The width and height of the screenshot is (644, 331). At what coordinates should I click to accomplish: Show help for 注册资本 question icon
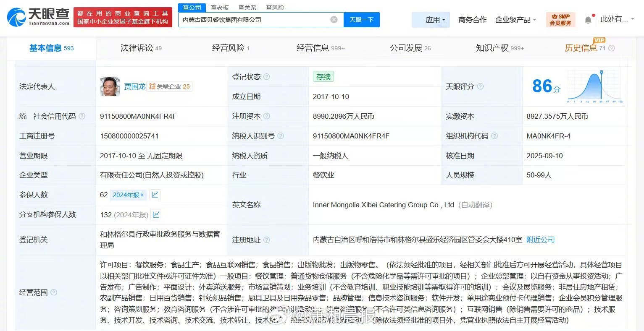coord(266,116)
